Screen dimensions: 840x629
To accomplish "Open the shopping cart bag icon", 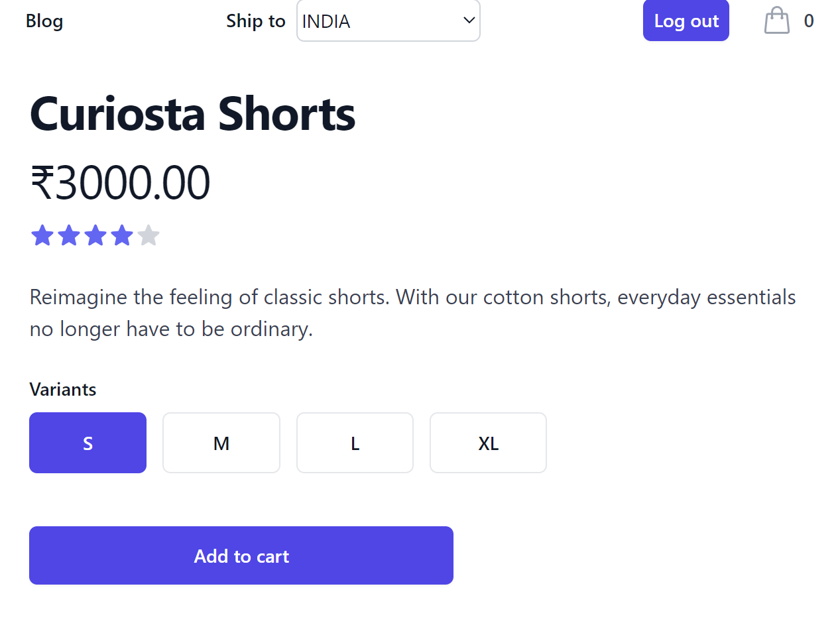I will [x=776, y=21].
